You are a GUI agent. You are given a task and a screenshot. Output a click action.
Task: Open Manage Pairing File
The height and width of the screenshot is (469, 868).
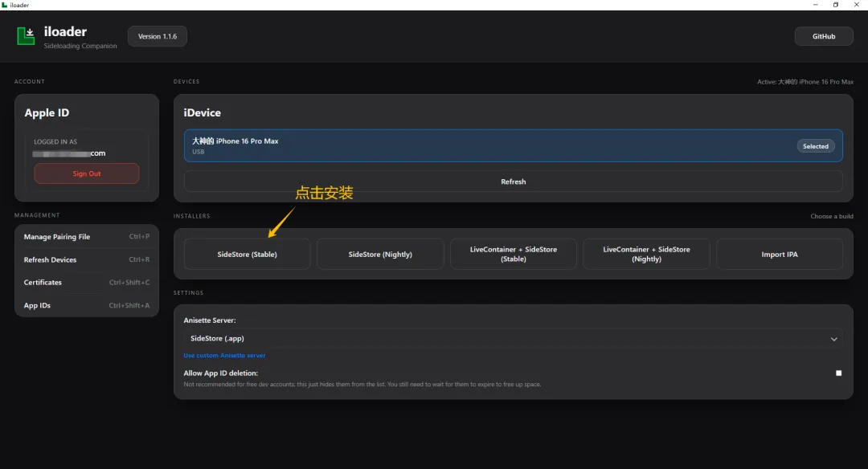point(86,237)
